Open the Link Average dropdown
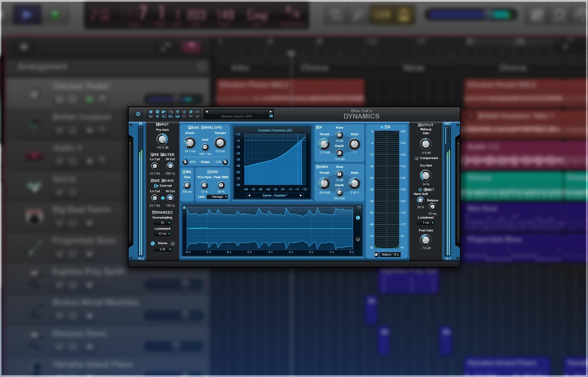This screenshot has height=377, width=588. (217, 197)
